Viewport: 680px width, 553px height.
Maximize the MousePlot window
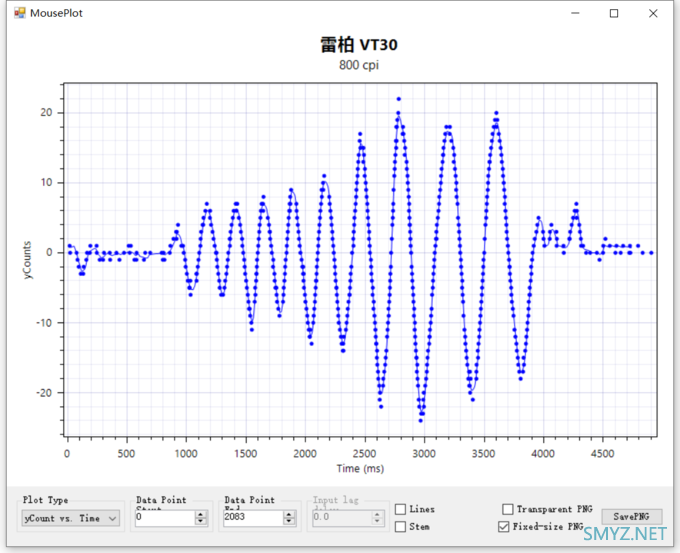(614, 13)
